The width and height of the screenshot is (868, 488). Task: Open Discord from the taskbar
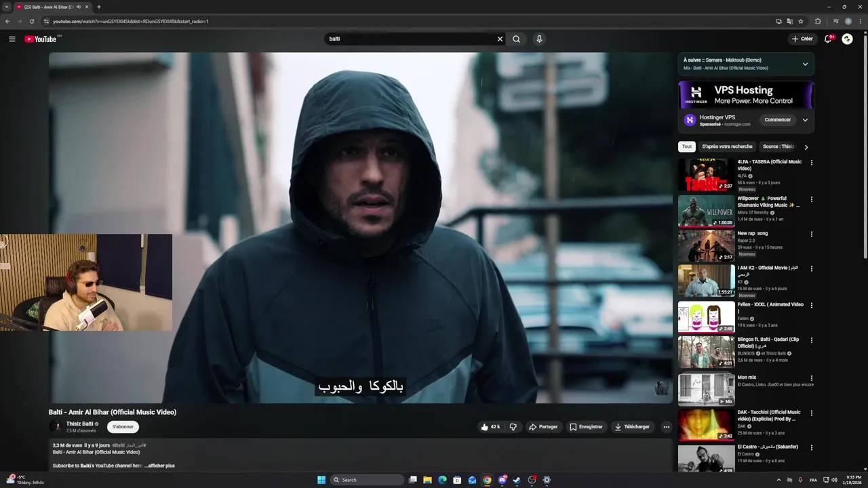coord(502,480)
